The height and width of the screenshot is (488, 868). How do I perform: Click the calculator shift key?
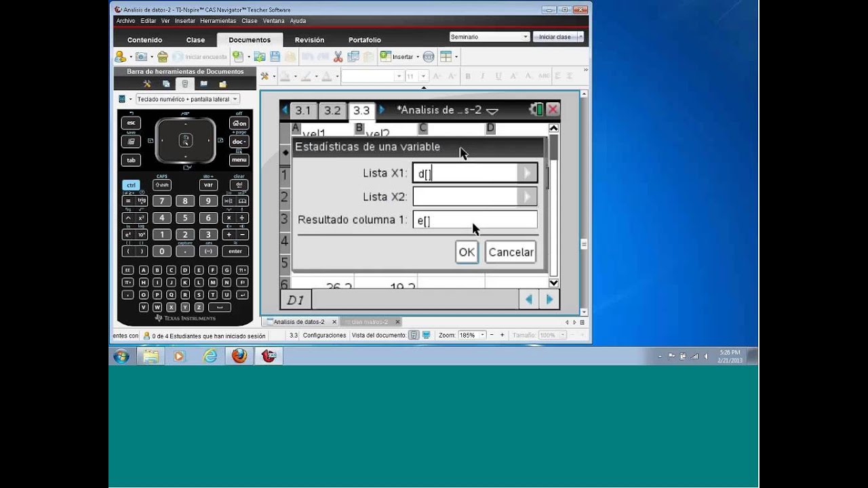click(162, 185)
